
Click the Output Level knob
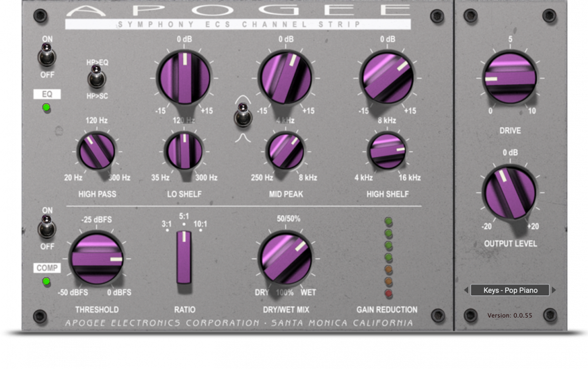tap(510, 192)
